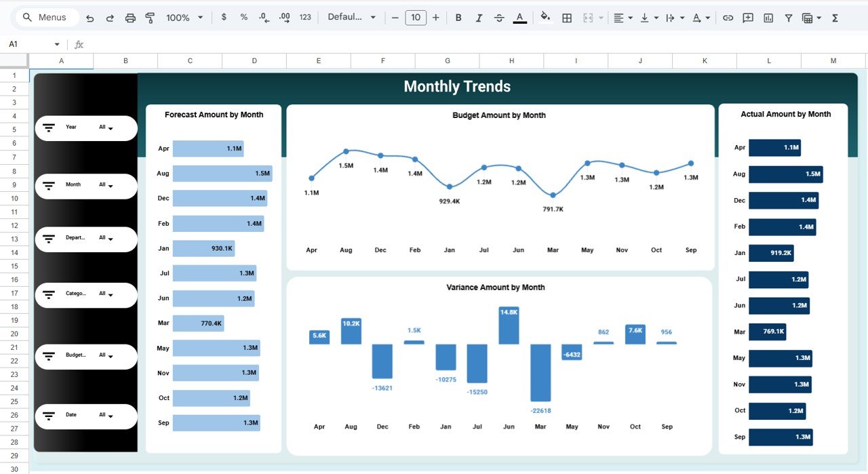This screenshot has width=868, height=474.
Task: Apply italic formatting
Action: (x=479, y=17)
